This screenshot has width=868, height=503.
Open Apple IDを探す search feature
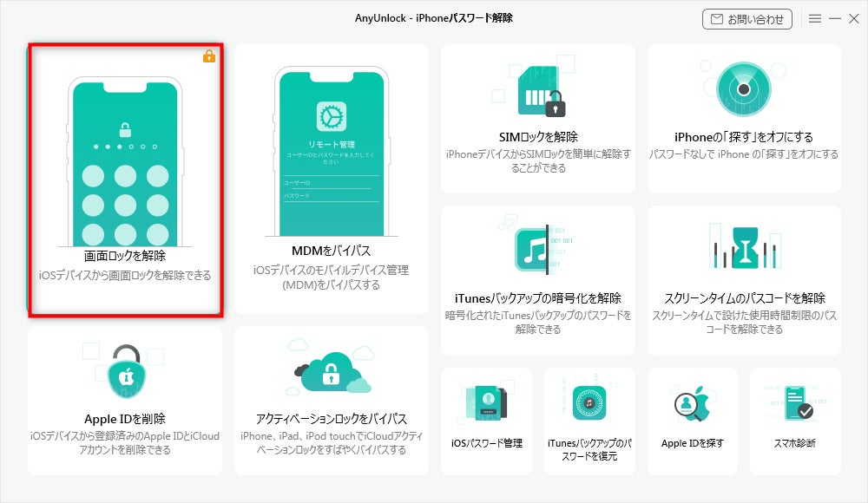(693, 421)
